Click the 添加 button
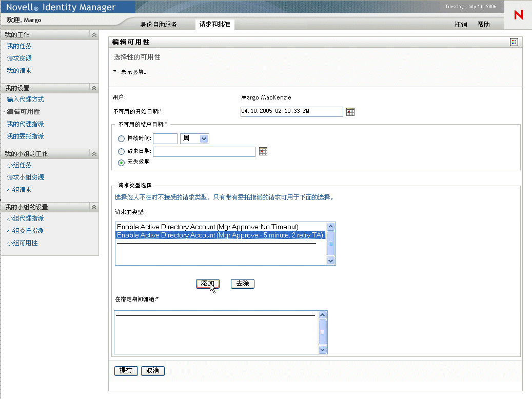The height and width of the screenshot is (399, 532). [x=208, y=284]
